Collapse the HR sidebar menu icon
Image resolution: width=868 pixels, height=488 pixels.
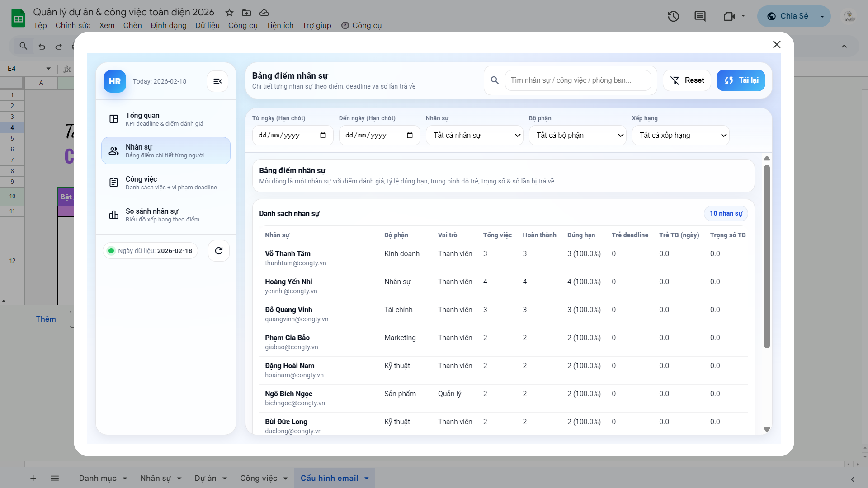(217, 81)
